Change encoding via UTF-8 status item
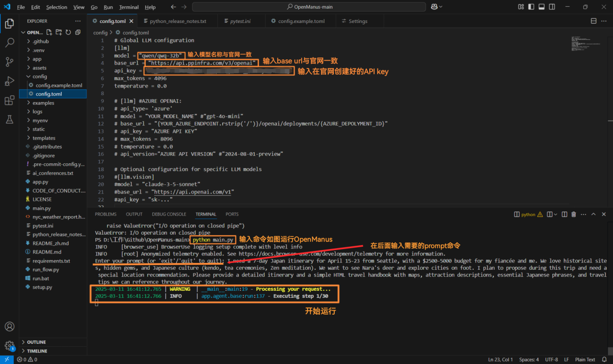The height and width of the screenshot is (364, 613). pos(551,359)
